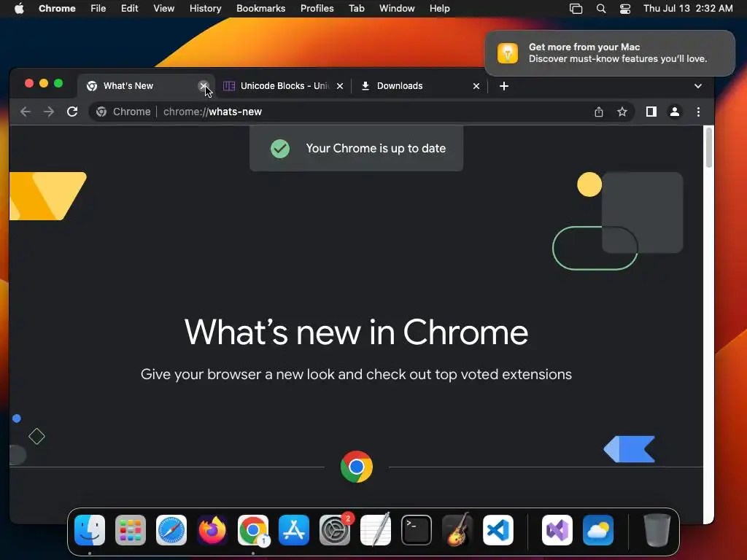Click the Chrome site info chip
The image size is (747, 560).
[123, 112]
